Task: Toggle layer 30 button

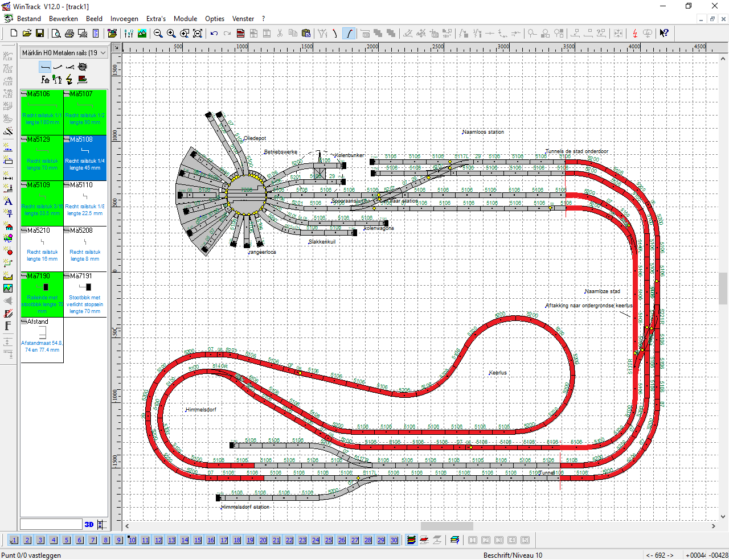Action: coord(394,540)
